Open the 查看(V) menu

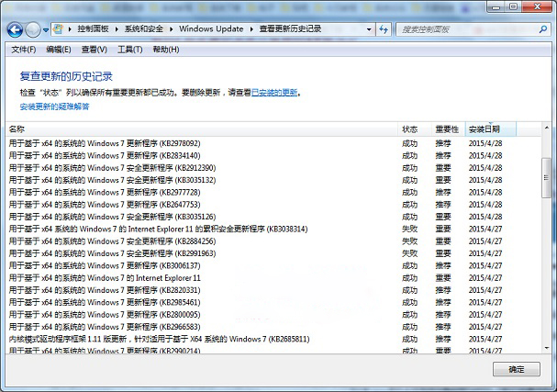[95, 50]
